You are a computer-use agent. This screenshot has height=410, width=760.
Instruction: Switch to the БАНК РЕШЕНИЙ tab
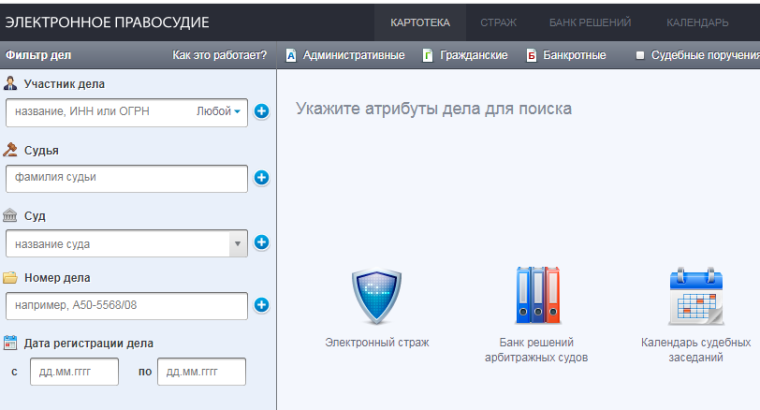pyautogui.click(x=591, y=22)
